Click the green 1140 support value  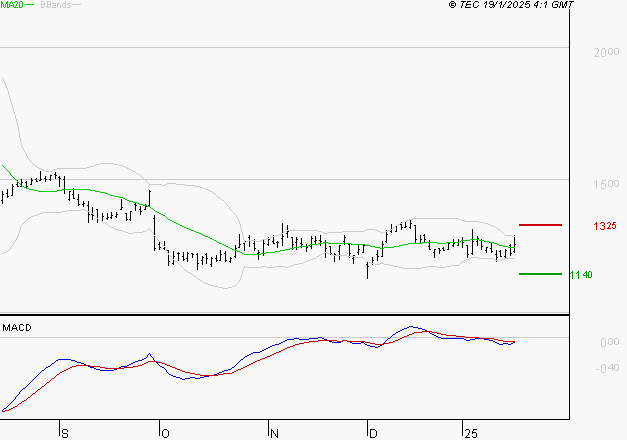581,274
